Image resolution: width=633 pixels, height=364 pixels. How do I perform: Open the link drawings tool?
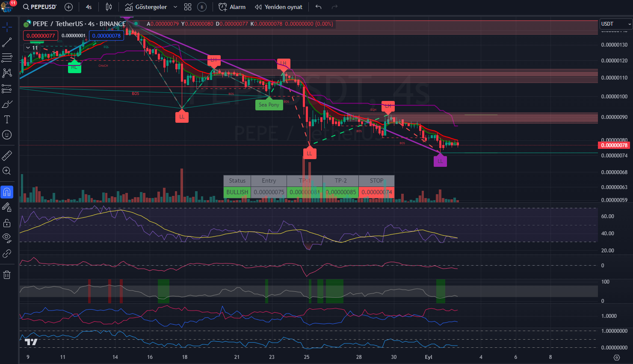tap(7, 254)
